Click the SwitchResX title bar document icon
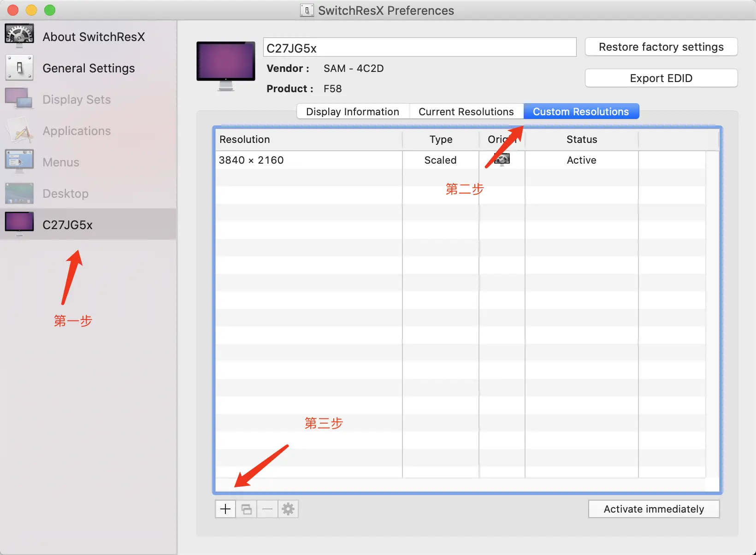The width and height of the screenshot is (756, 555). click(x=307, y=10)
